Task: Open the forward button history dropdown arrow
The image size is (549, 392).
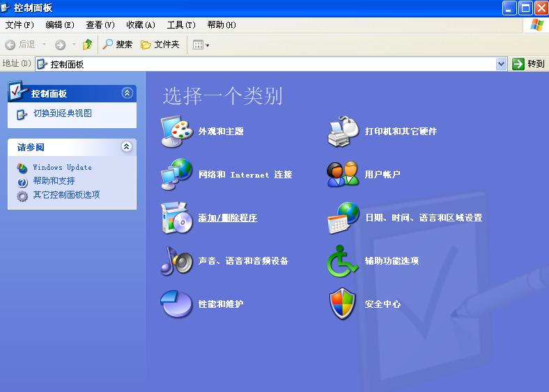Action: 74,45
